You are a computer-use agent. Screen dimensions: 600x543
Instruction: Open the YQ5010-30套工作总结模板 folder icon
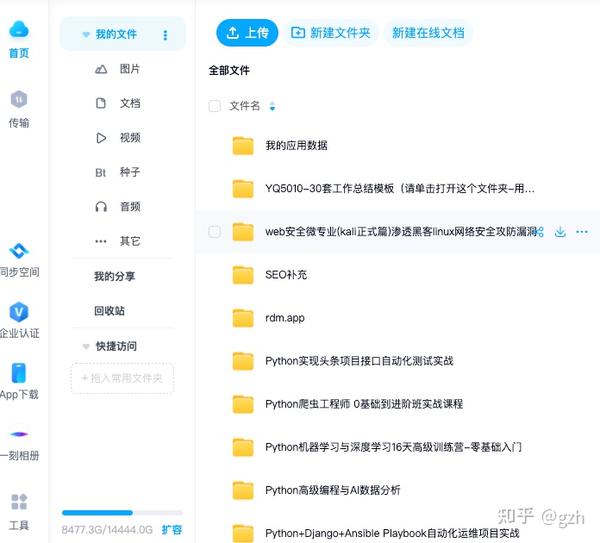pos(243,189)
